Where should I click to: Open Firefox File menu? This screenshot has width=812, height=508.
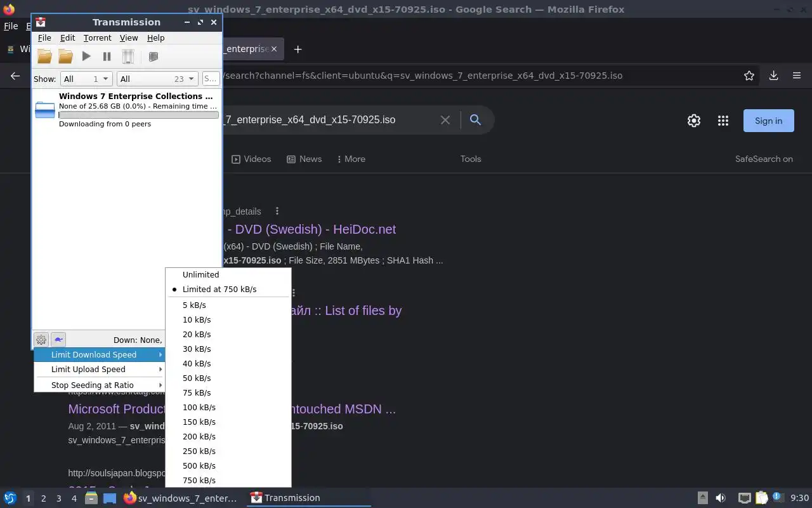11,27
